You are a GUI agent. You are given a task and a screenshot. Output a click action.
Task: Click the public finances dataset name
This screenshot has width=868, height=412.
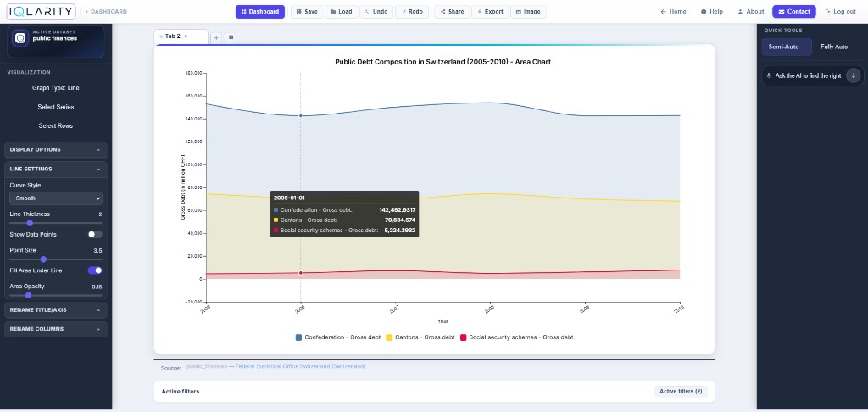[55, 39]
